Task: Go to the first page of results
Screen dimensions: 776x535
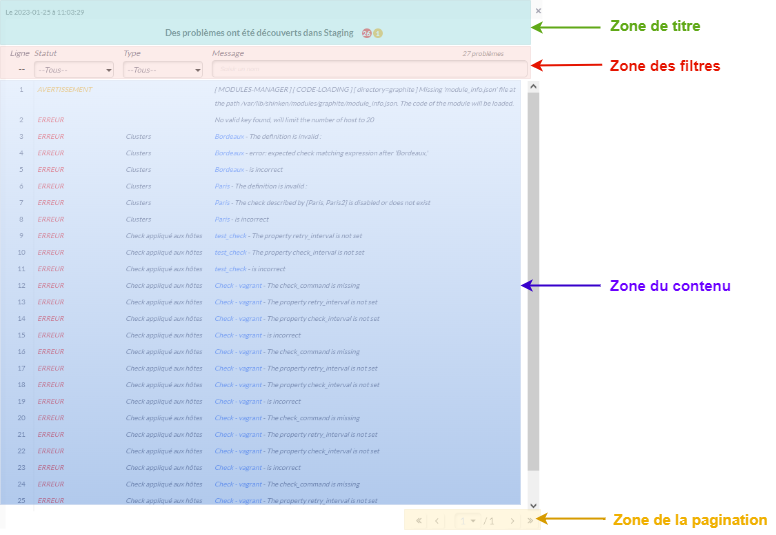Action: tap(417, 521)
